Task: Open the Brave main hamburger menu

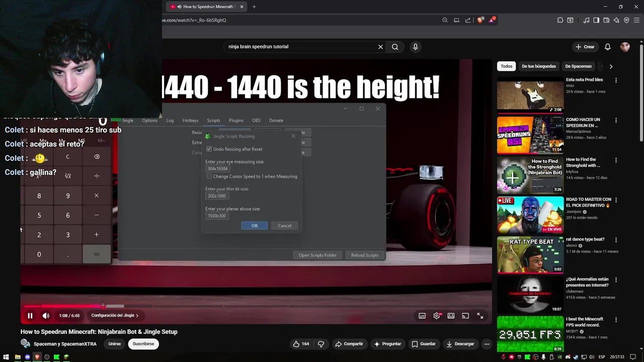Action: [x=636, y=20]
